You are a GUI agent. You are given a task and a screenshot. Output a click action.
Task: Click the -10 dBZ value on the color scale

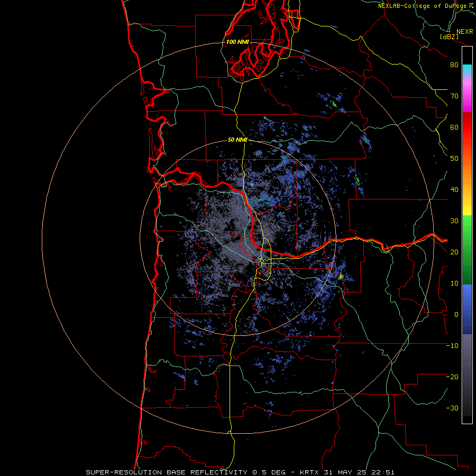point(452,346)
